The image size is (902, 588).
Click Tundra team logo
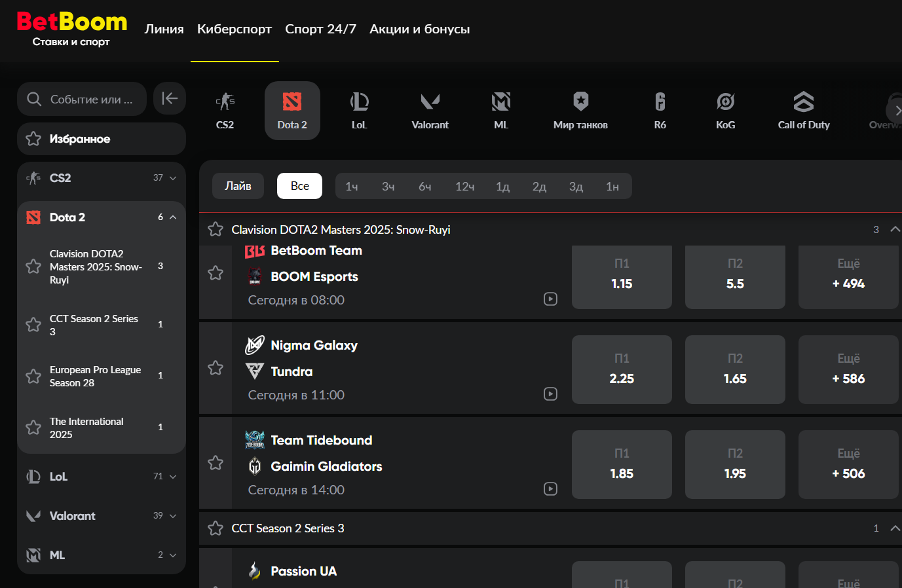point(255,371)
